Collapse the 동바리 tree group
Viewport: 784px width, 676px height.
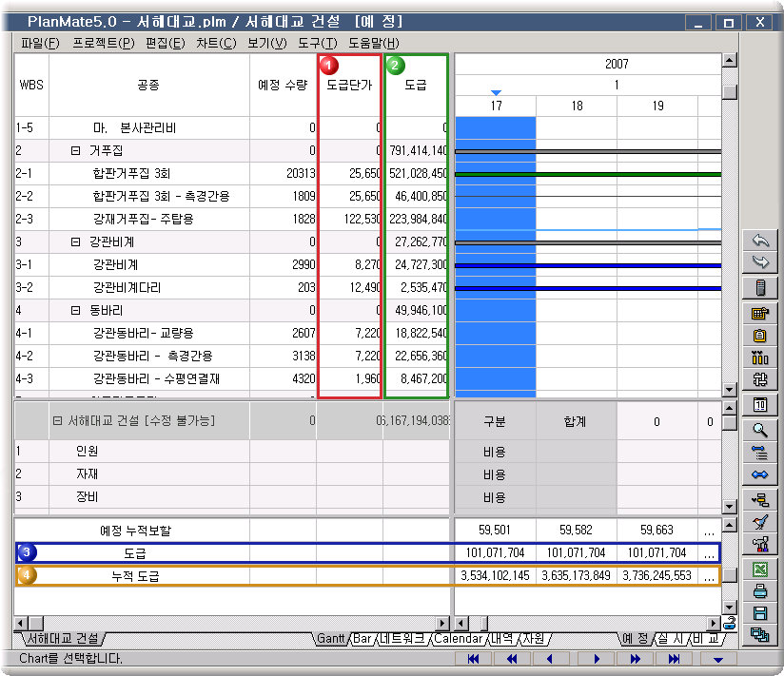[x=75, y=311]
